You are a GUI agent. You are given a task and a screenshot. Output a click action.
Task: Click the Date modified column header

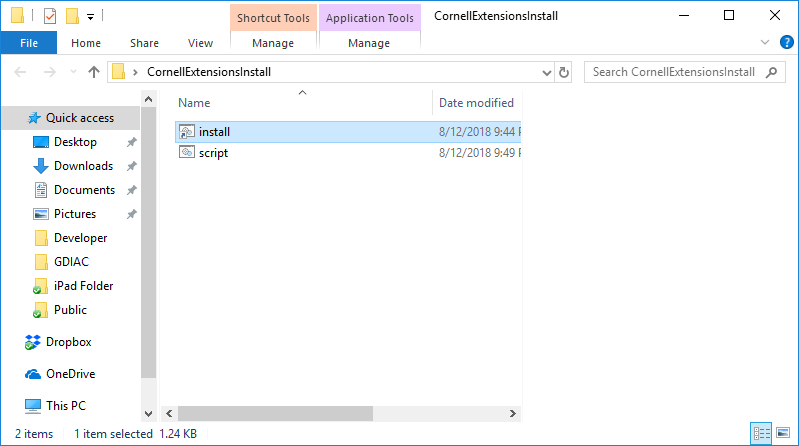click(476, 103)
